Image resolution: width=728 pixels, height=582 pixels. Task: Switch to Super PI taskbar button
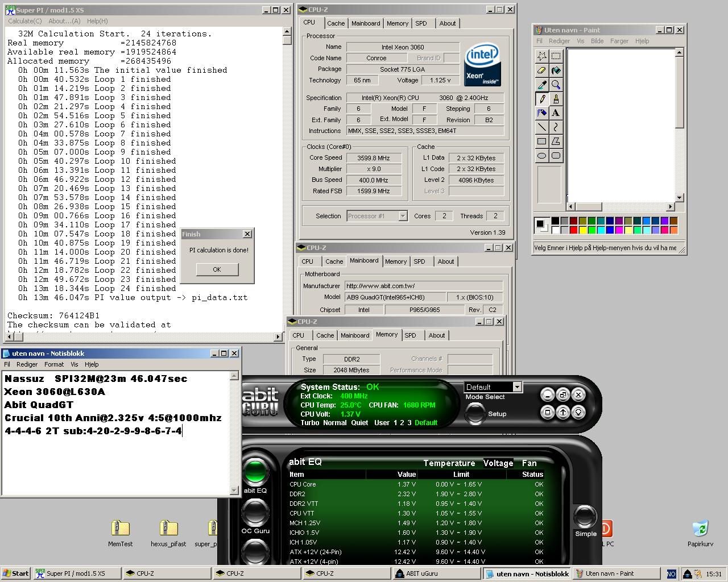[x=77, y=573]
